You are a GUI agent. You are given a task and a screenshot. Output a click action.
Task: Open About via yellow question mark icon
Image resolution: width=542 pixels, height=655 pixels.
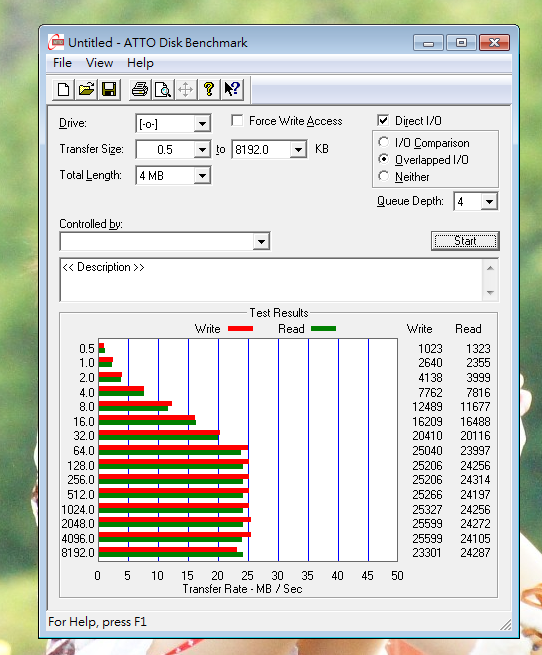click(209, 89)
